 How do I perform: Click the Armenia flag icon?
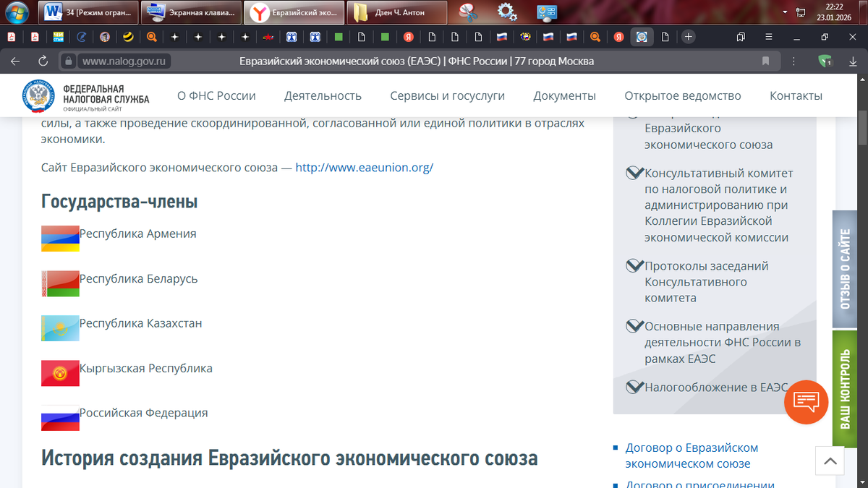[x=60, y=238]
